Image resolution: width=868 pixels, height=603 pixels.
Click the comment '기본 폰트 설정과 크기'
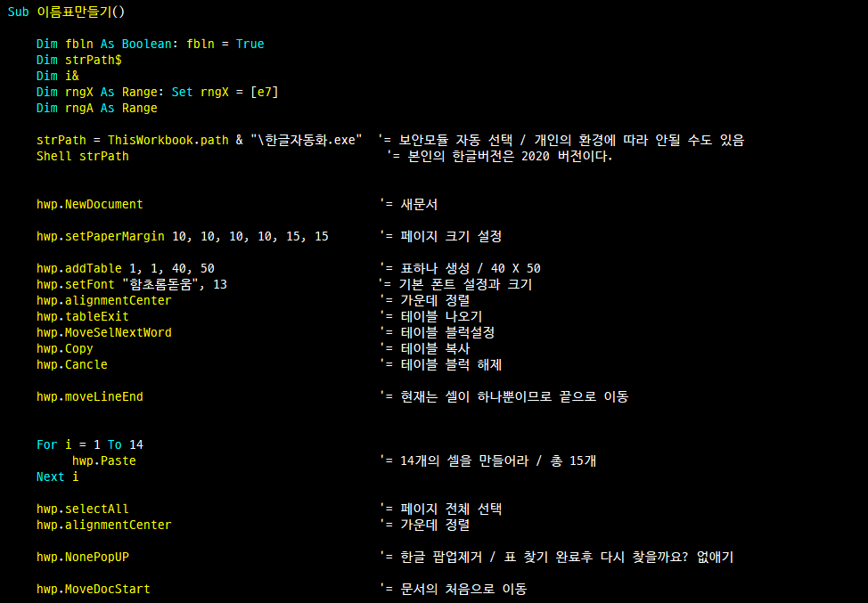coord(465,284)
